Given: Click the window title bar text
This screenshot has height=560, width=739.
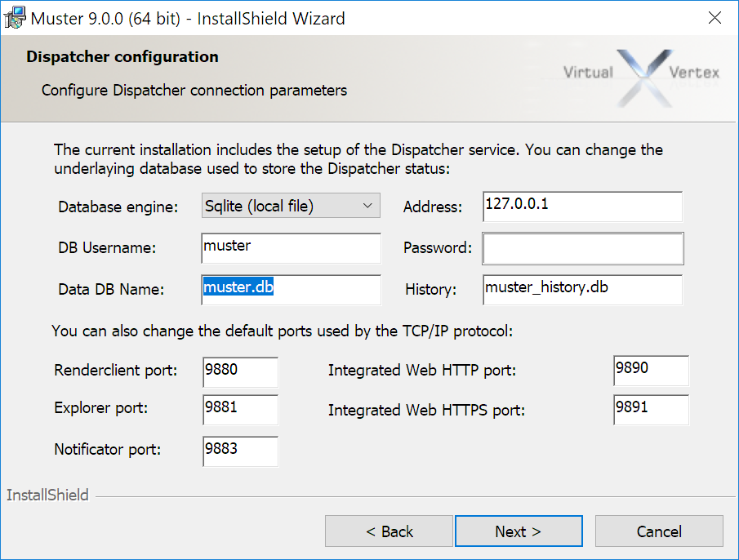Looking at the screenshot, I should click(x=188, y=18).
